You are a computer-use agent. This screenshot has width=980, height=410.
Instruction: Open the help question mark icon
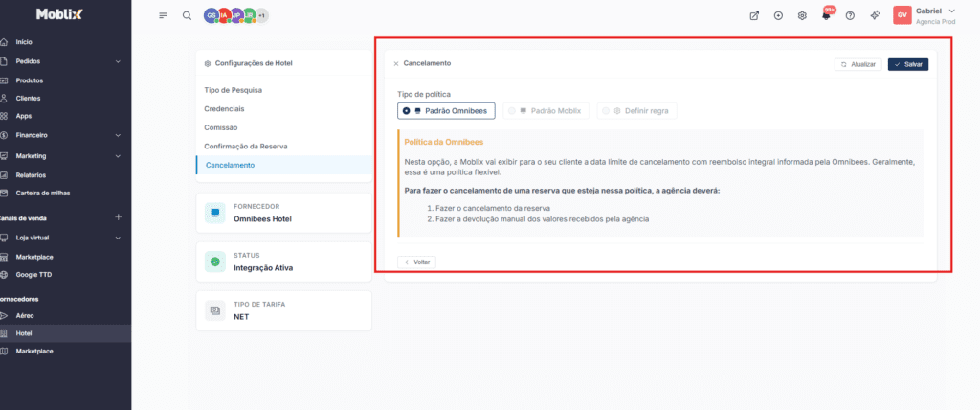click(x=850, y=15)
